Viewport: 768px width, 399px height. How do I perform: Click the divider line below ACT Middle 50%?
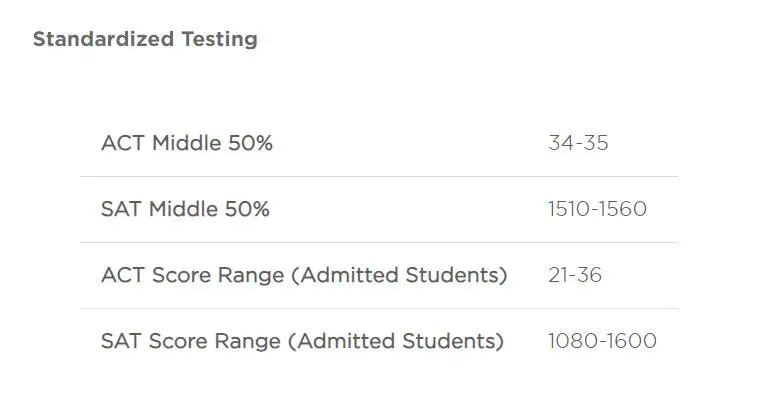(379, 176)
